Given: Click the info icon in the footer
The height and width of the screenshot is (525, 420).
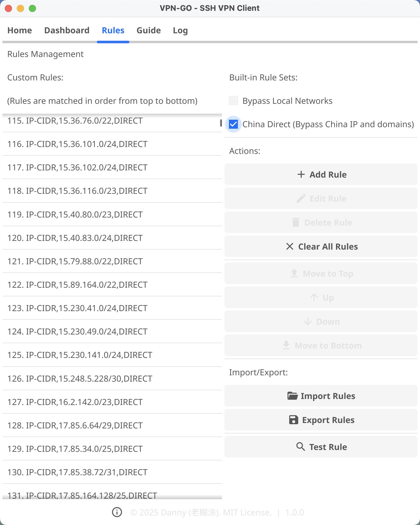Looking at the screenshot, I should pyautogui.click(x=117, y=512).
